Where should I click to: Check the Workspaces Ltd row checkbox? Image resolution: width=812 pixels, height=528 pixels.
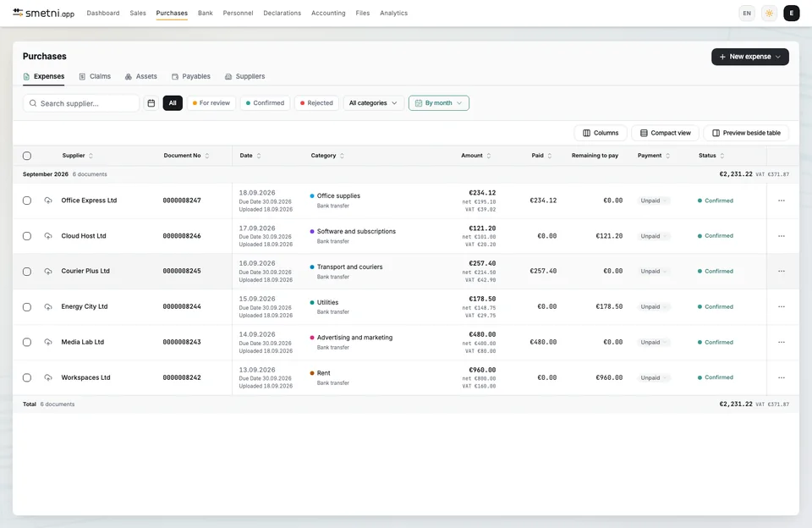27,377
